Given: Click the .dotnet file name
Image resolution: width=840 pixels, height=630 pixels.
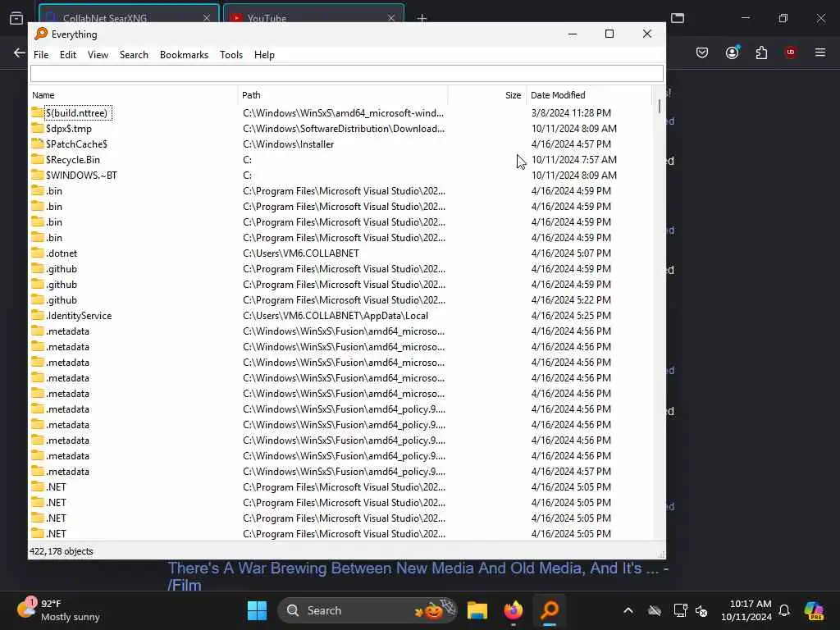Looking at the screenshot, I should (x=62, y=253).
